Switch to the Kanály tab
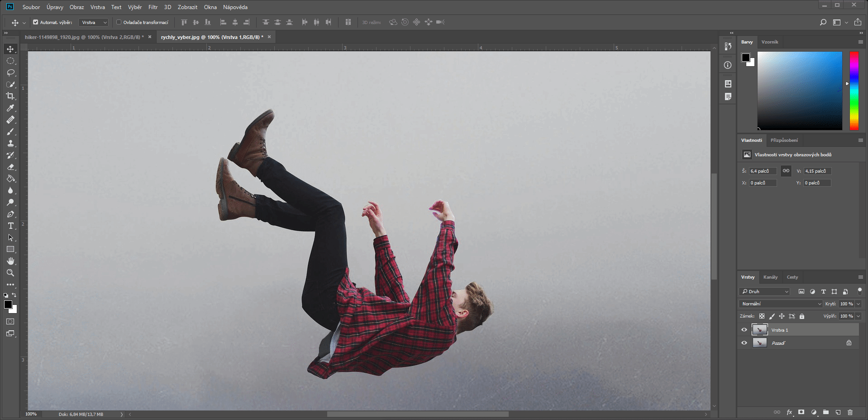 click(770, 277)
